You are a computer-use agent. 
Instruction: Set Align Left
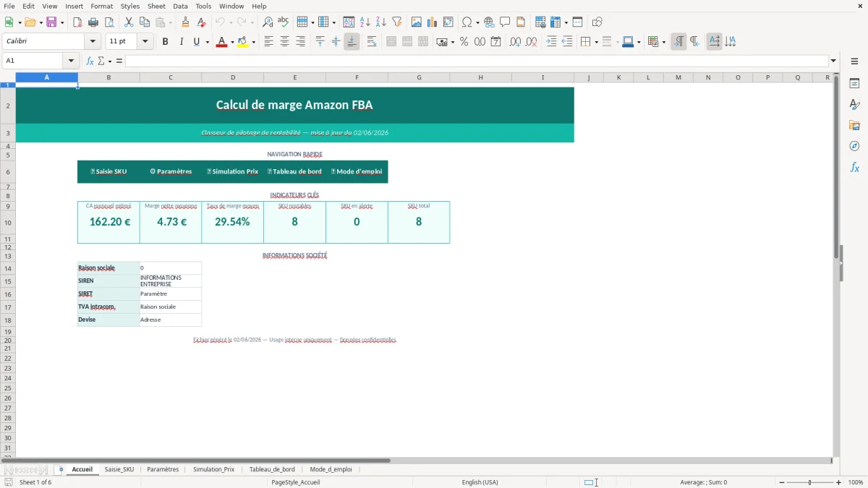pyautogui.click(x=268, y=42)
